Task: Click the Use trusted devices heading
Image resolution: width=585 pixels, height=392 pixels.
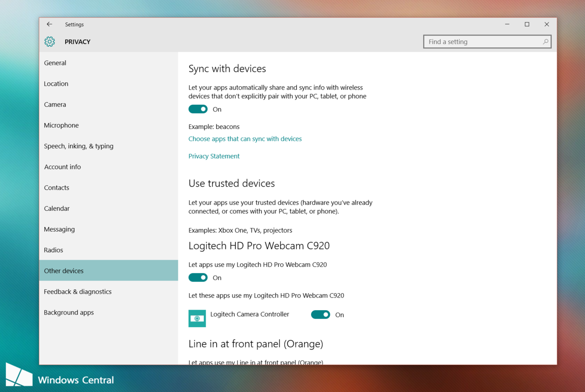Action: 232,184
